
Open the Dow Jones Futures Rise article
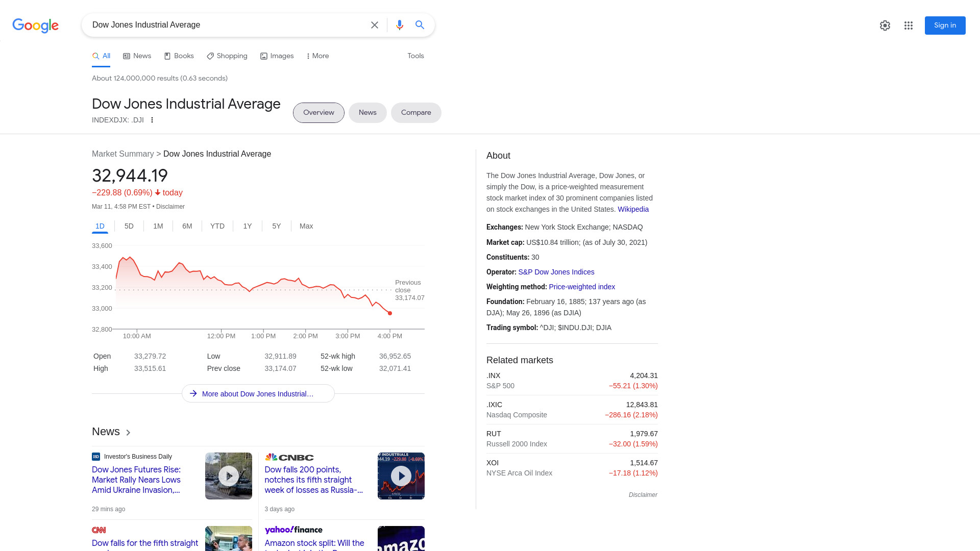136,480
